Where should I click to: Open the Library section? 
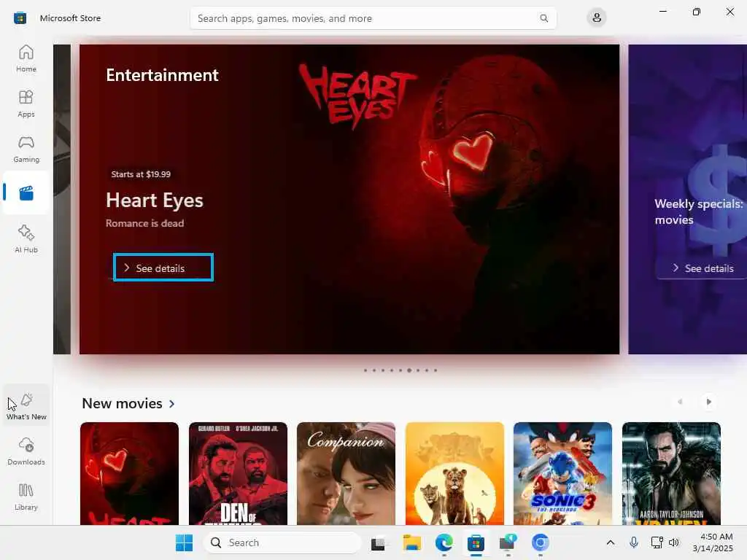[26, 496]
